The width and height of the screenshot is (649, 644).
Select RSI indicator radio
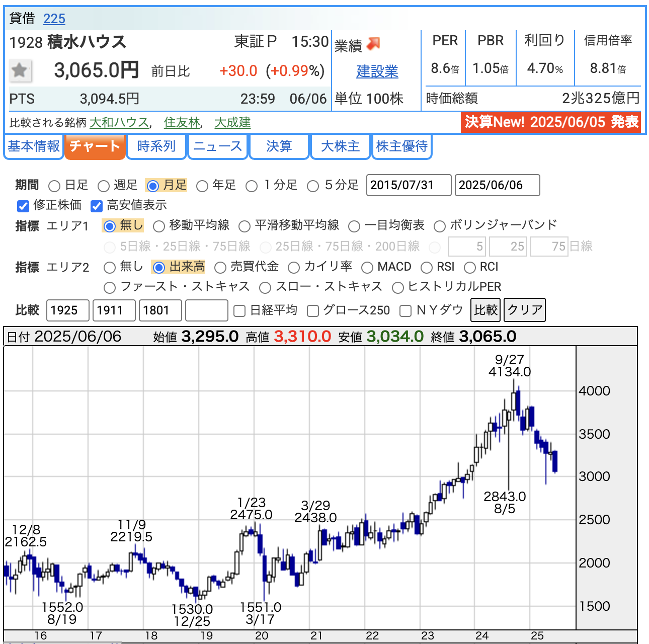coord(427,267)
